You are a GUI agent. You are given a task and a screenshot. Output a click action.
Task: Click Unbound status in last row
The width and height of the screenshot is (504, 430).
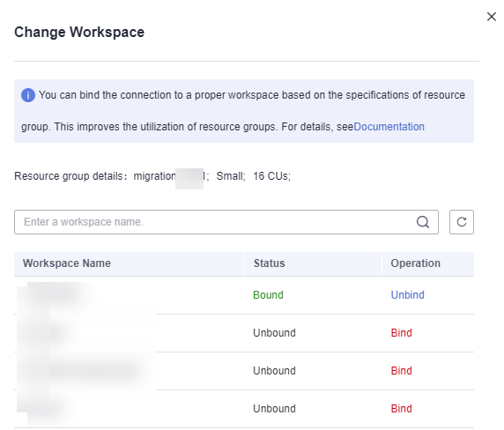click(274, 409)
